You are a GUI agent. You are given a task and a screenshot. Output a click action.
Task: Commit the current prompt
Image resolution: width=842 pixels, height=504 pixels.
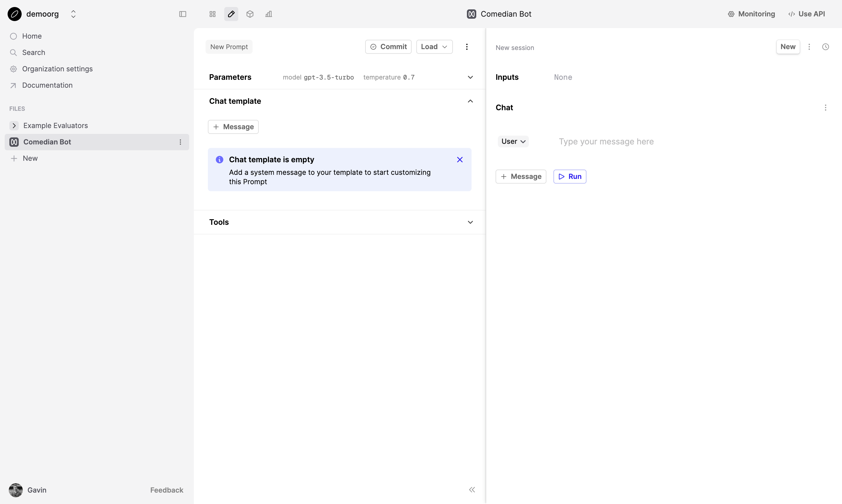pyautogui.click(x=388, y=46)
